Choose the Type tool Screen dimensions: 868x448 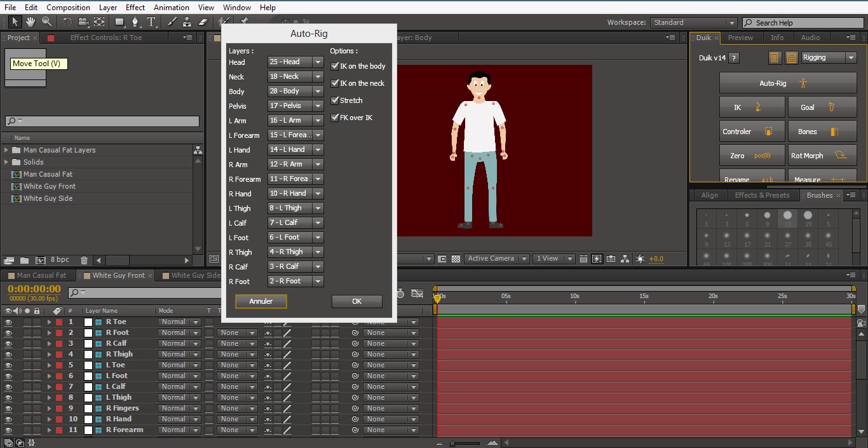[151, 22]
